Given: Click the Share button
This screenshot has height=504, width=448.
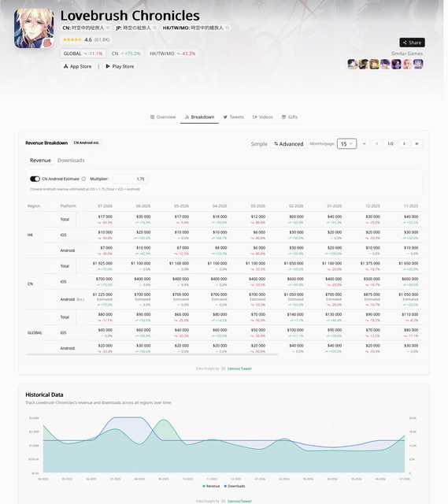Looking at the screenshot, I should click(412, 43).
